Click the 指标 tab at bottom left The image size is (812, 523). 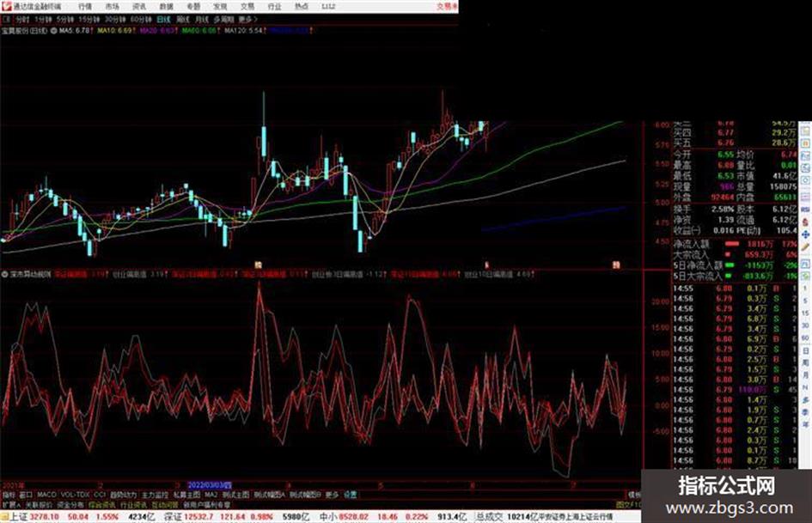click(9, 495)
